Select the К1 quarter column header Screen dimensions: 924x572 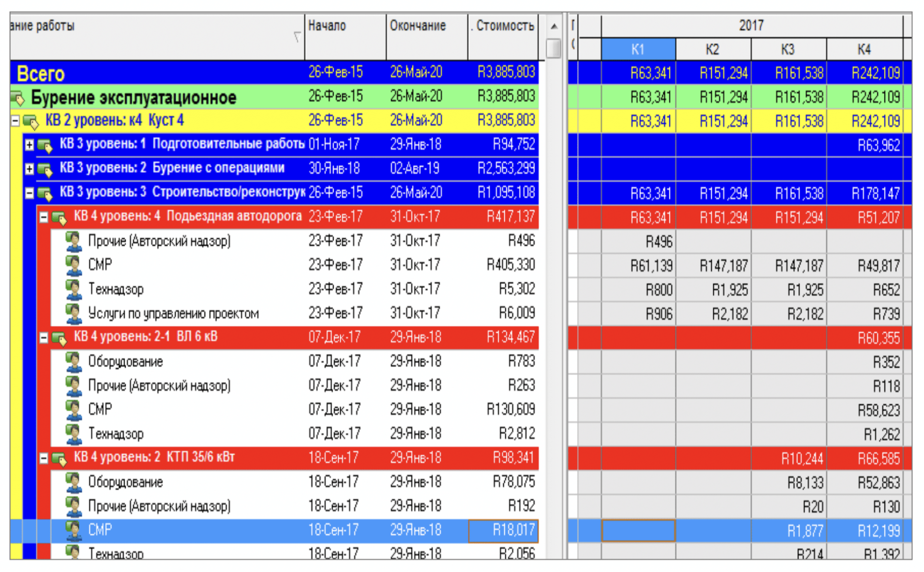point(638,49)
